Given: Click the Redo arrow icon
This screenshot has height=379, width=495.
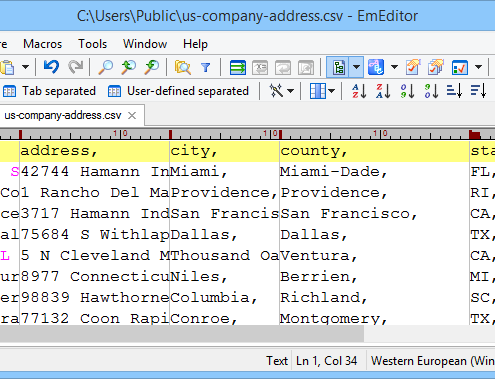Looking at the screenshot, I should pos(75,67).
